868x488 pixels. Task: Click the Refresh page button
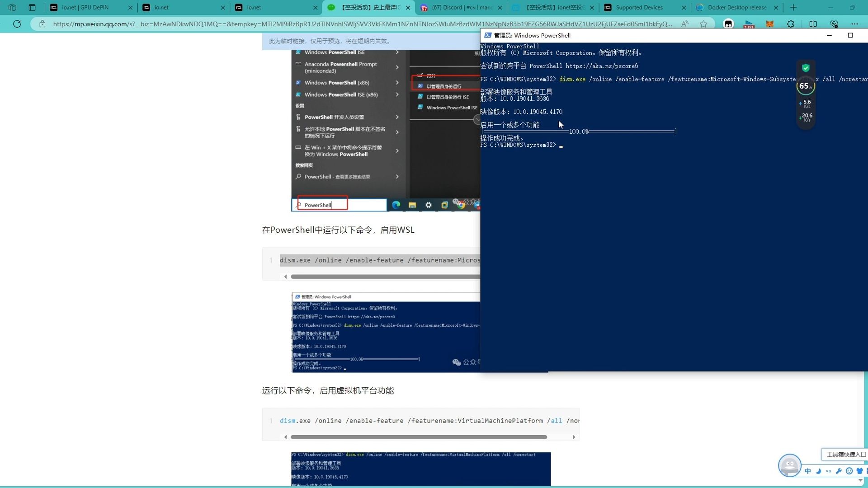(x=17, y=24)
